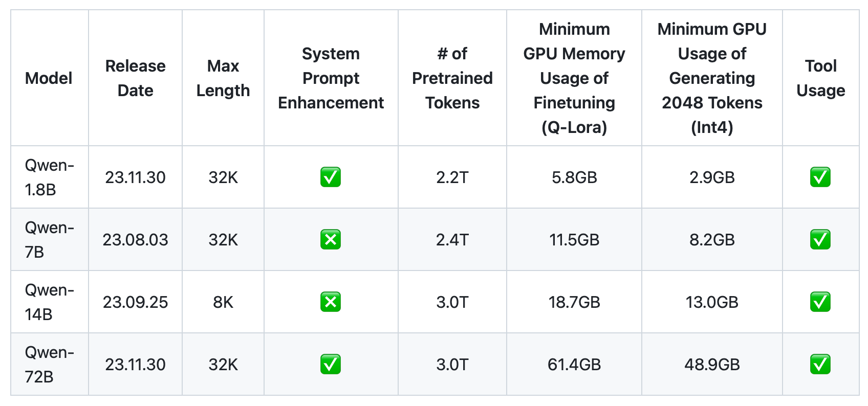Click the X mark for Qwen-14B System Prompt Enhancement

(x=331, y=302)
